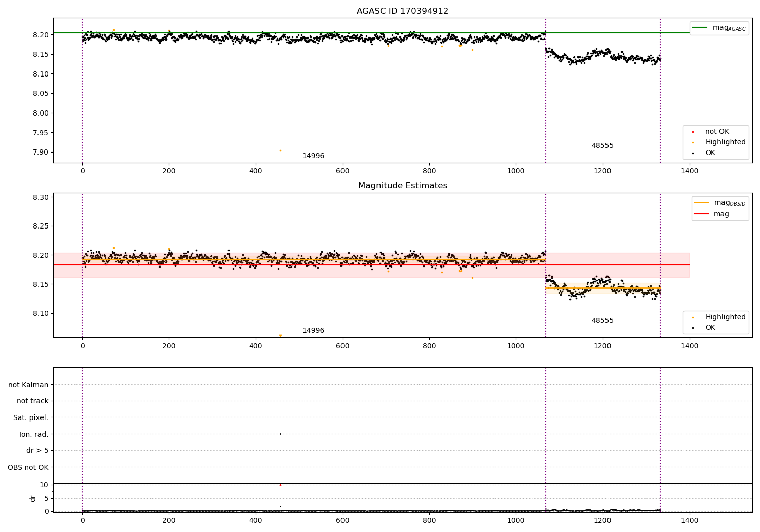Click the '7.90' y-axis tick label

pos(42,153)
